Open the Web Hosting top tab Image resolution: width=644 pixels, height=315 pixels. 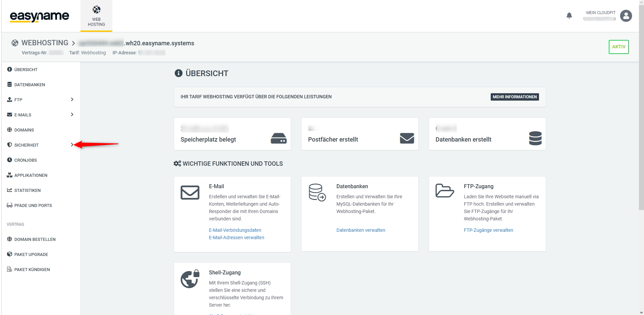[96, 16]
